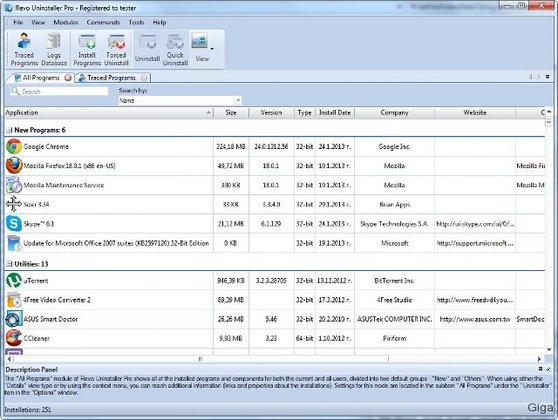
Task: Sort by the Company column header
Action: point(394,113)
